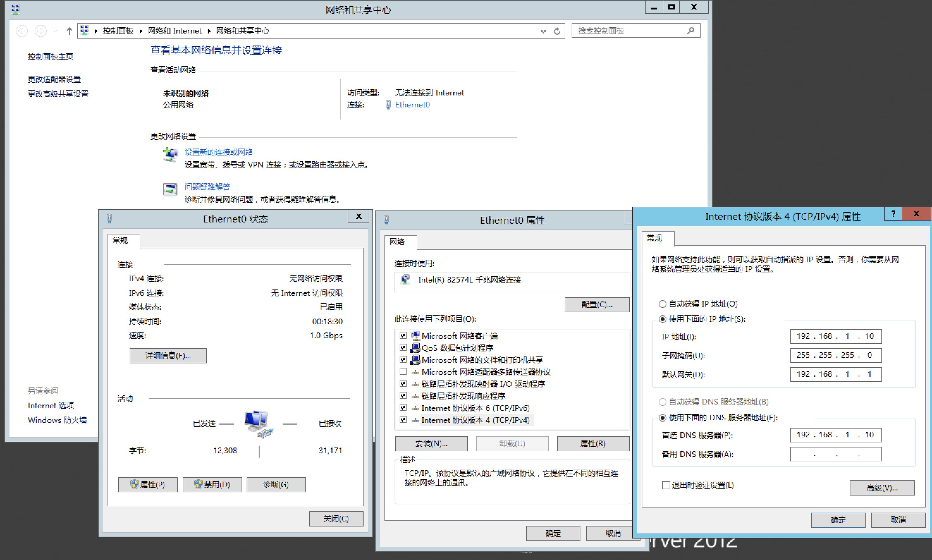Click the alternate DNS server input field

(836, 454)
